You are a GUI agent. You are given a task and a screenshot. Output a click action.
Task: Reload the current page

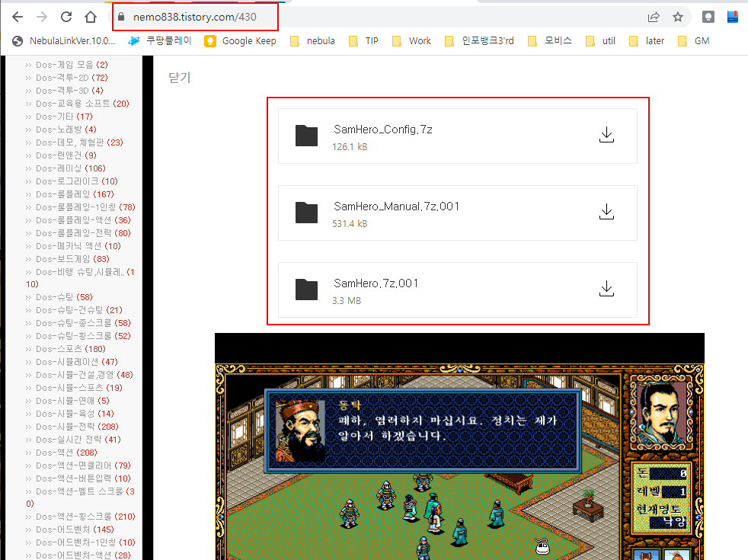tap(66, 18)
